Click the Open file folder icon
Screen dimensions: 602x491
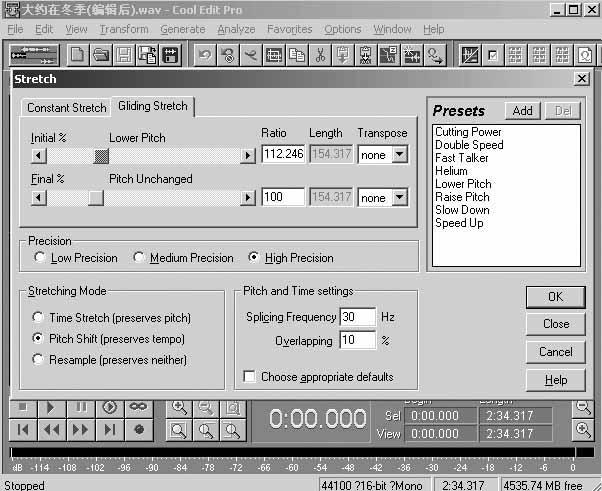click(101, 55)
